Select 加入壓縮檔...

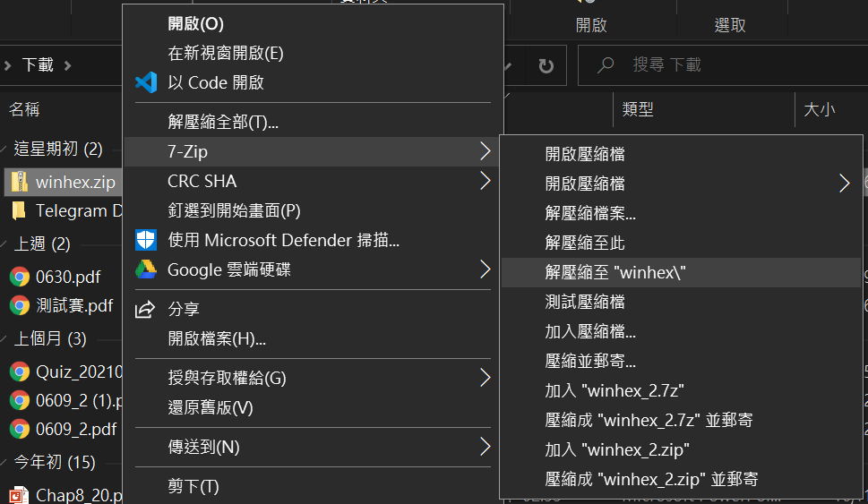click(x=682, y=331)
